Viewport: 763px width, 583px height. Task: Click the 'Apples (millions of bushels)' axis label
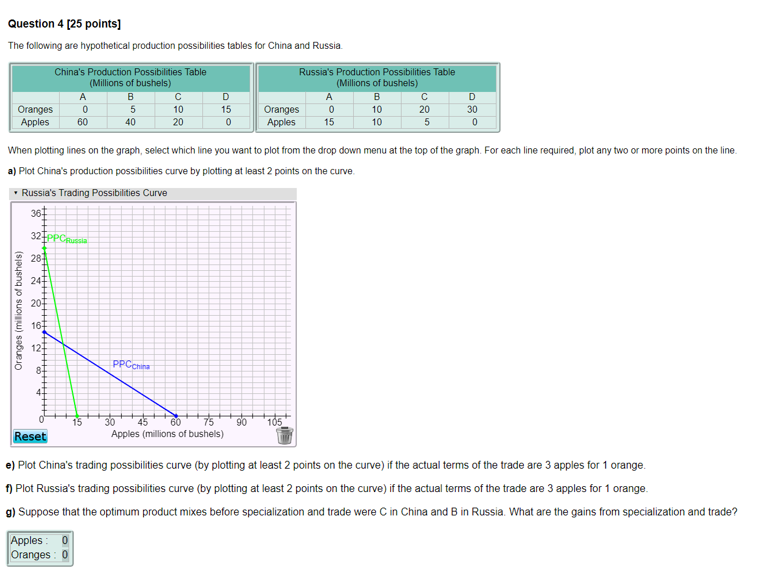click(x=167, y=434)
